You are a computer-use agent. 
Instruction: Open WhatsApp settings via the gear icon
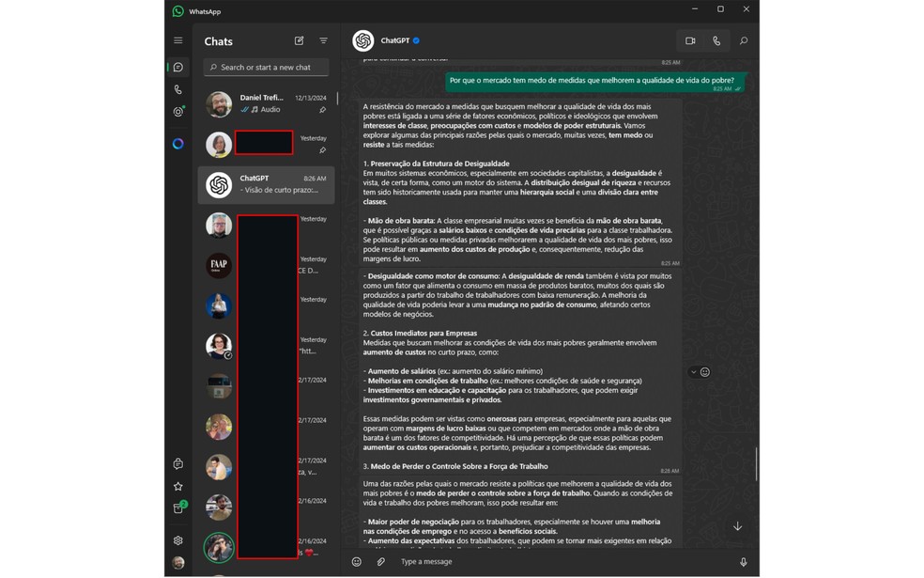click(x=177, y=540)
